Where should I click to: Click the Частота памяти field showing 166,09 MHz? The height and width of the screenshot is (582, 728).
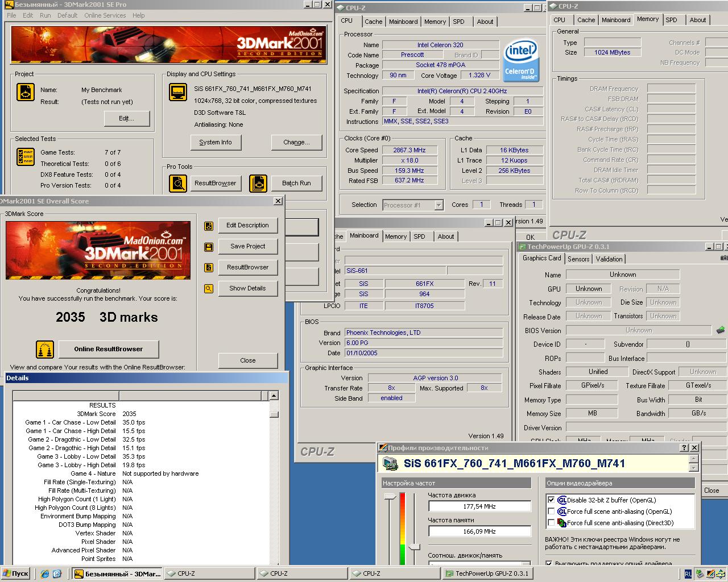(x=479, y=531)
